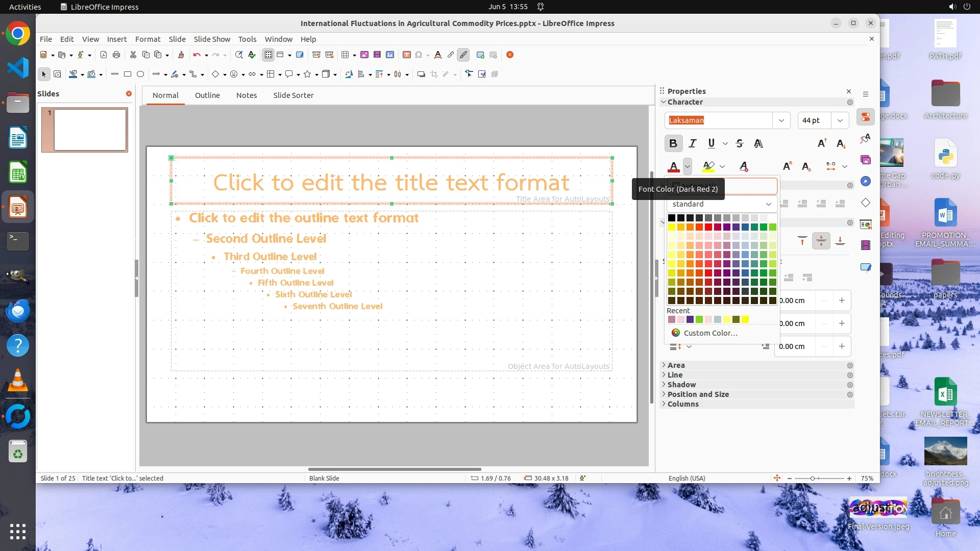This screenshot has height=551, width=980.
Task: Open the sidebar Navigator deck
Action: [866, 182]
